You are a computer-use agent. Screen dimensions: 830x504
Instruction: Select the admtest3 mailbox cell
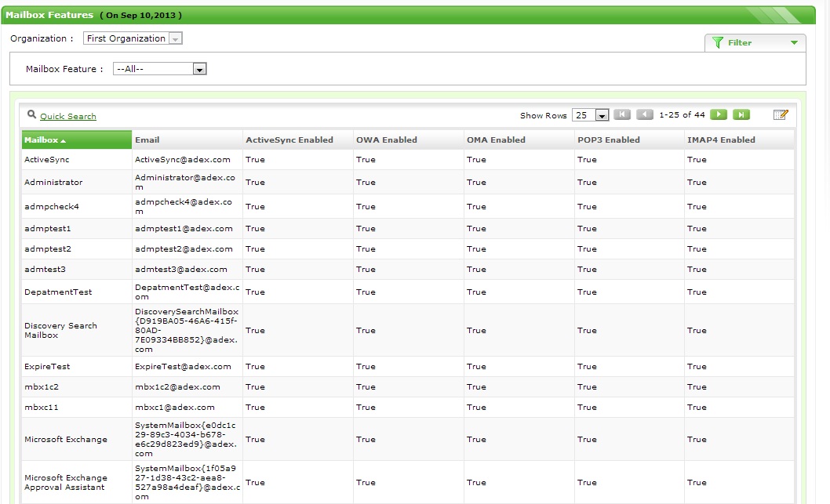click(77, 269)
